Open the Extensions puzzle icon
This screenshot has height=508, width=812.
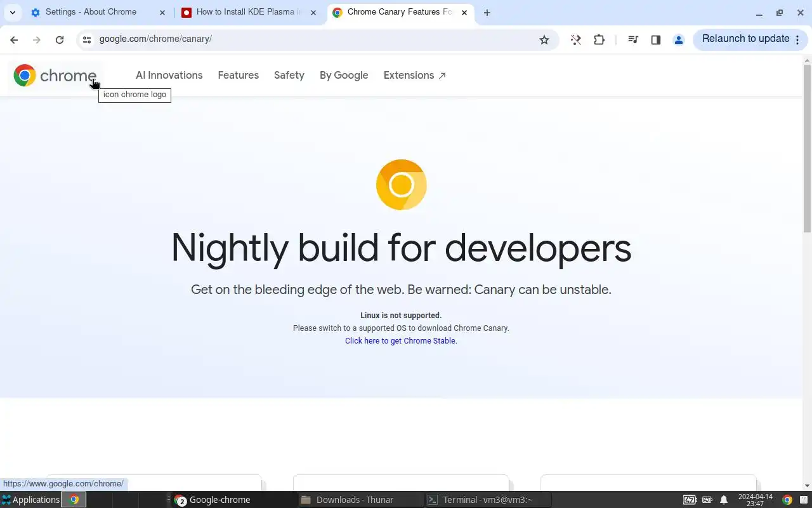[x=599, y=39]
